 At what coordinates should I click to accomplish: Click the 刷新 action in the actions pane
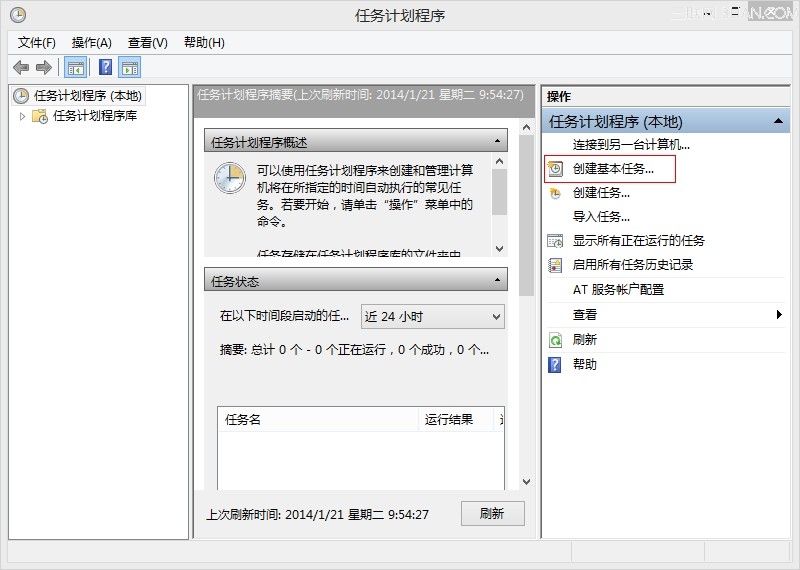coord(585,339)
